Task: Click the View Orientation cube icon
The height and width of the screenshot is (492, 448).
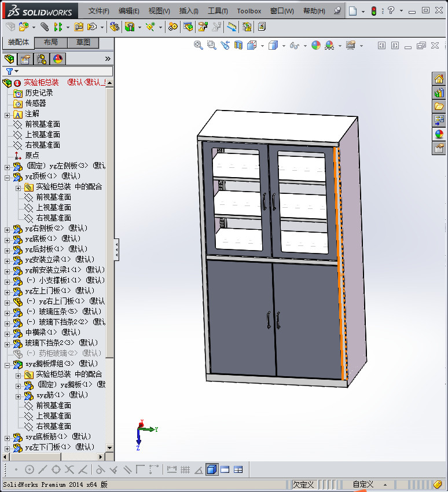Action: (x=252, y=46)
